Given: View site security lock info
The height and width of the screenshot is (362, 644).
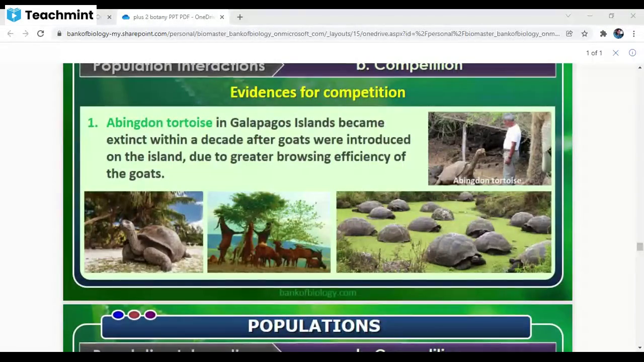Looking at the screenshot, I should 59,34.
